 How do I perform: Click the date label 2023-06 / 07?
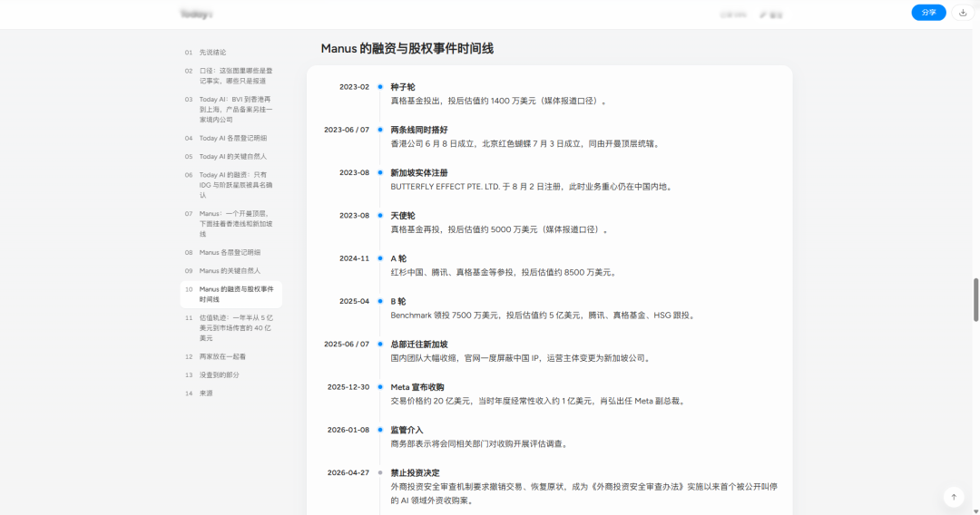point(347,130)
